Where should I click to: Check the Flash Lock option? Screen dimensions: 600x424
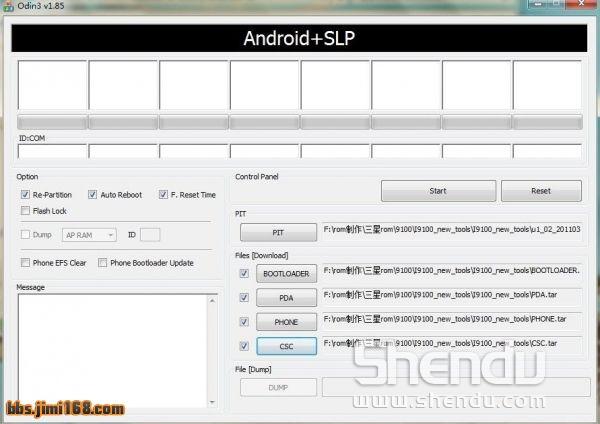click(25, 211)
